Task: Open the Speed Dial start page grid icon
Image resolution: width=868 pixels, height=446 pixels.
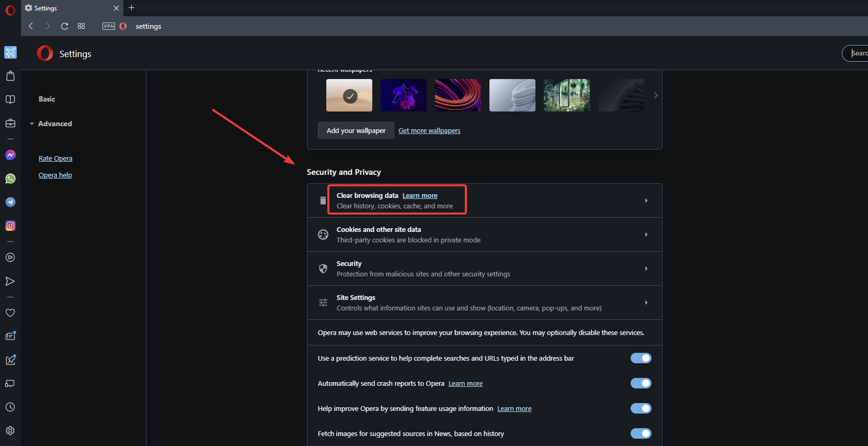Action: (81, 26)
